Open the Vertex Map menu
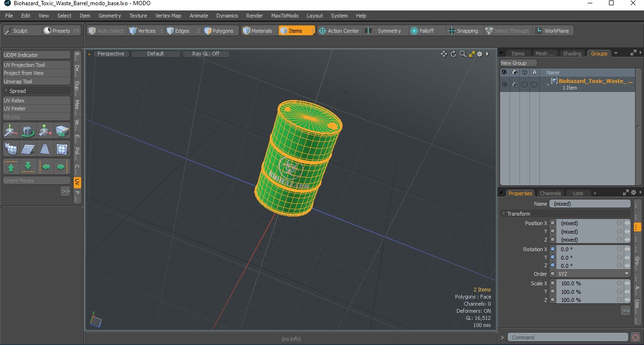This screenshot has width=644, height=345. pos(168,16)
